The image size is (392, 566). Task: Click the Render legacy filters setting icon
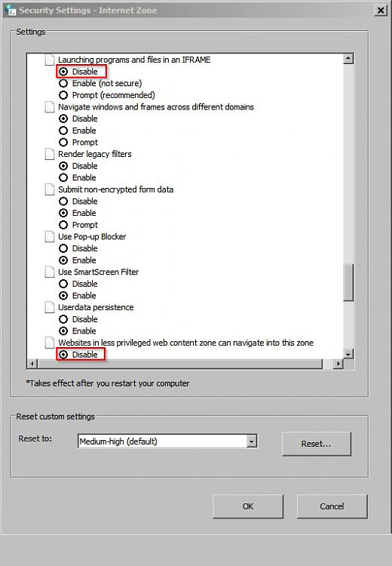(x=50, y=154)
